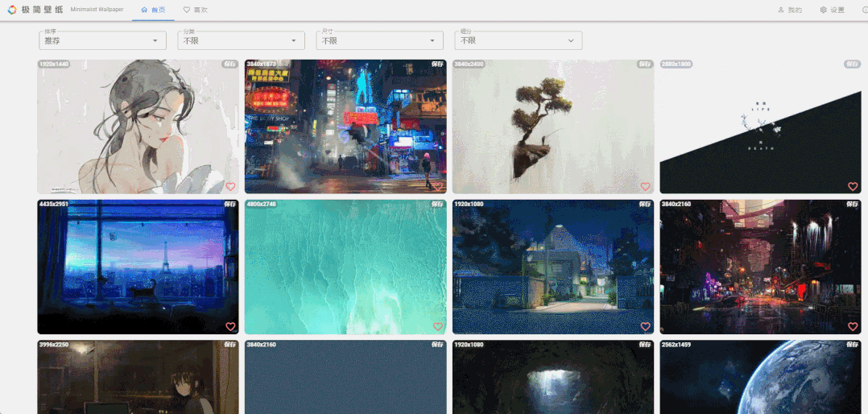
Task: Click 保存 on the 4800x2748 ocean wallpaper
Action: [x=437, y=205]
